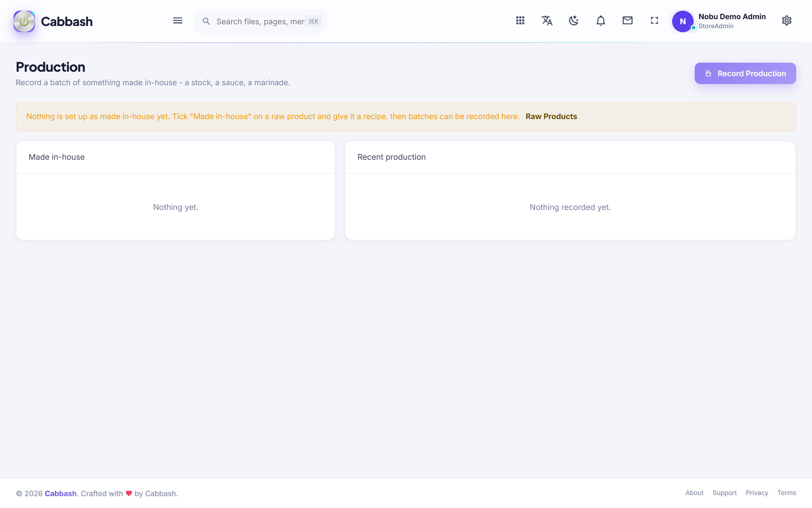The image size is (812, 508).
Task: Open the settings gear icon
Action: coord(787,21)
